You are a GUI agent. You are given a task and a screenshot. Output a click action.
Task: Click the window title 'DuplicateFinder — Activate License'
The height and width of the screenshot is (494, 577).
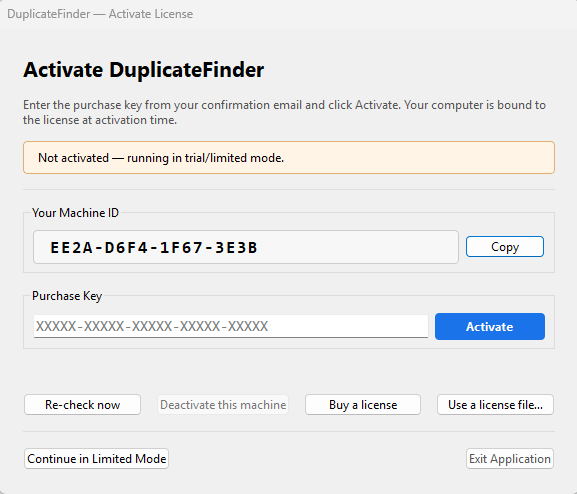click(100, 14)
